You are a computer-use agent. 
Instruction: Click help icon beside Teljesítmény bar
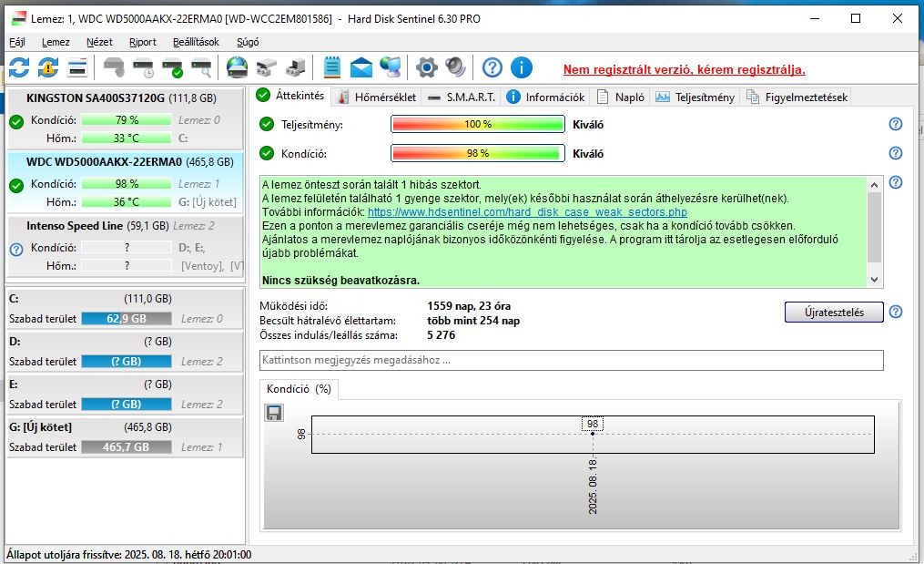click(896, 124)
